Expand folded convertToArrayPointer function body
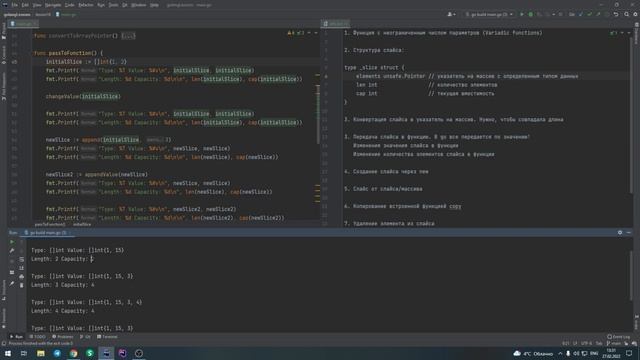The height and width of the screenshot is (360, 640). pyautogui.click(x=128, y=36)
